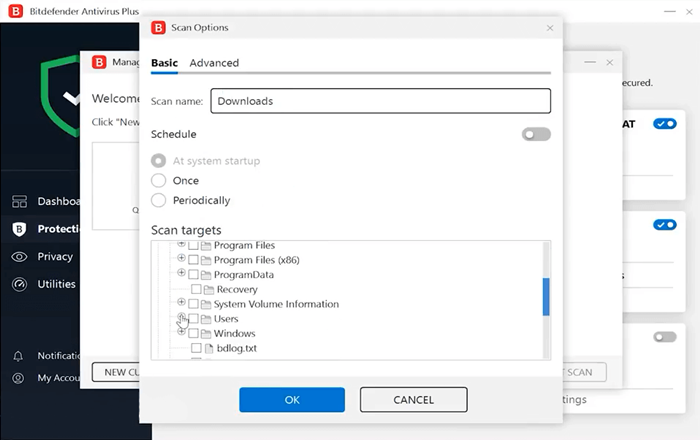Toggle the second blue switch in Protection window
This screenshot has height=440, width=700.
665,224
